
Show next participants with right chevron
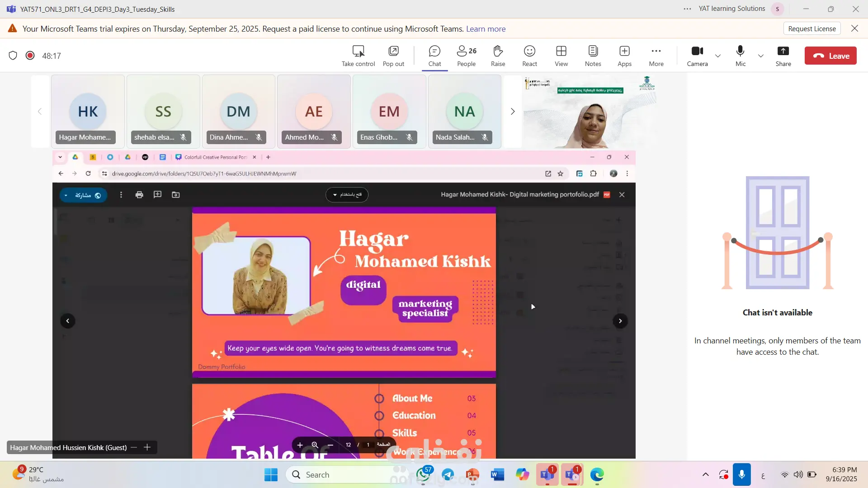tap(513, 112)
